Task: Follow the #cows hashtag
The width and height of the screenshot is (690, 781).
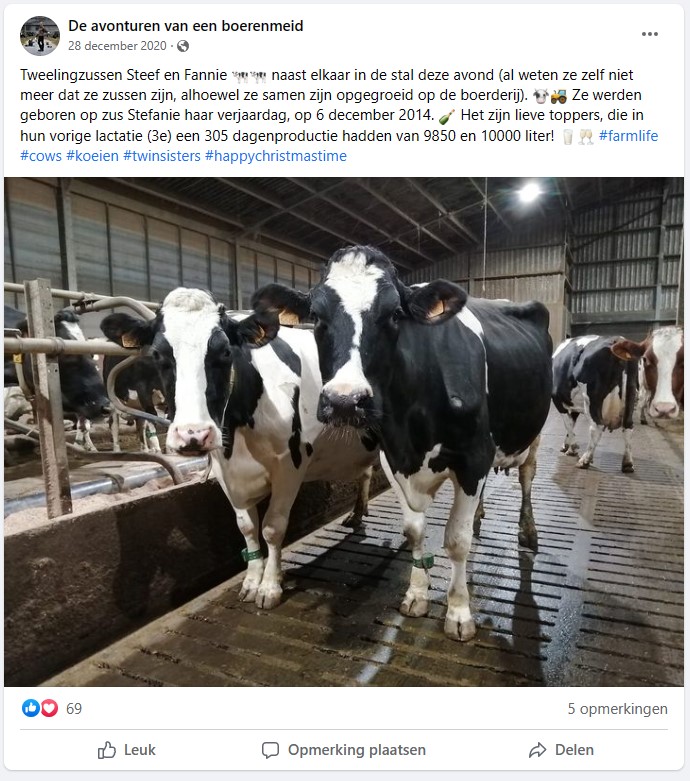Action: tap(41, 156)
